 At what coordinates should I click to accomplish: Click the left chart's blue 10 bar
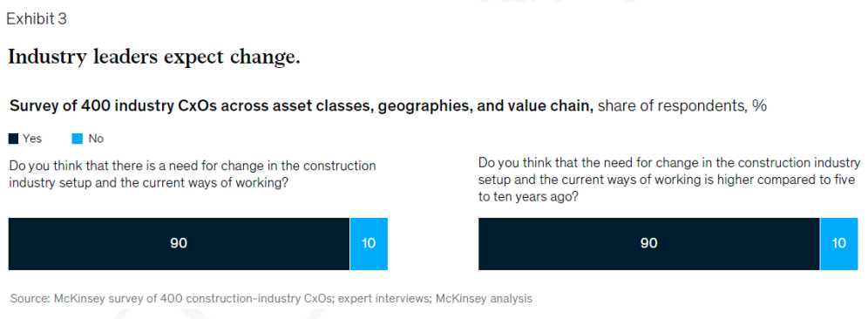pos(369,244)
